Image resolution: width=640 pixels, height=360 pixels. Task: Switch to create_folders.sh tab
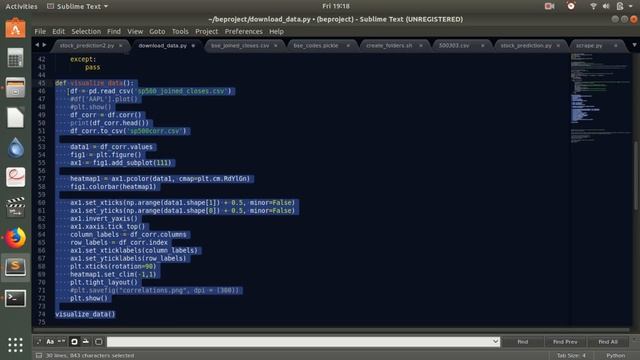click(x=389, y=46)
